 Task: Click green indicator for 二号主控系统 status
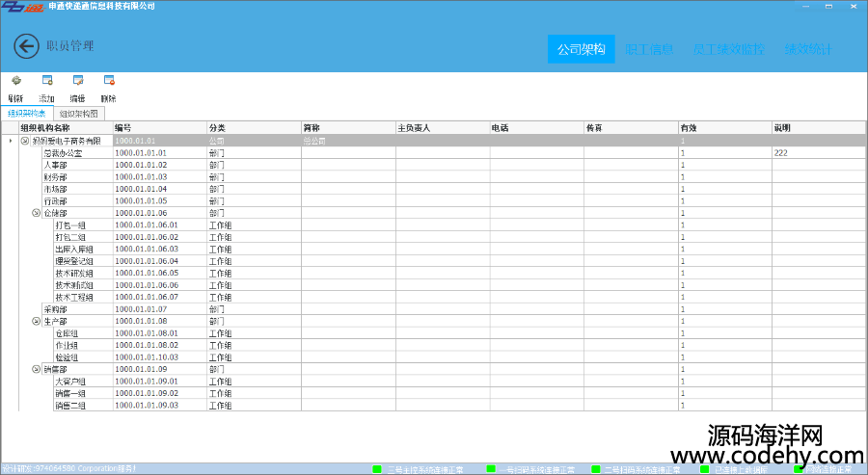coord(377,469)
